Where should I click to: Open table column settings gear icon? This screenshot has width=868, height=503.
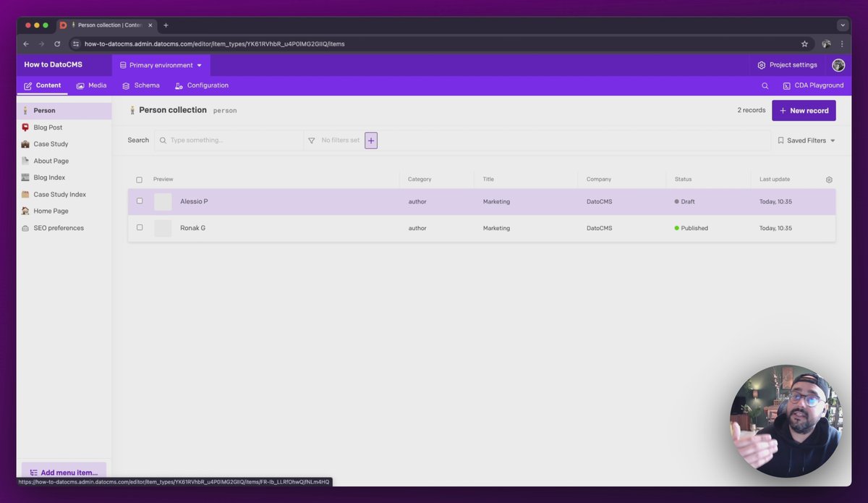829,179
